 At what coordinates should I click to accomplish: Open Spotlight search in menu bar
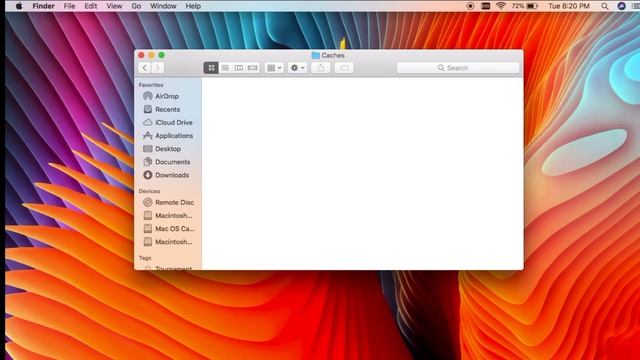pyautogui.click(x=605, y=6)
